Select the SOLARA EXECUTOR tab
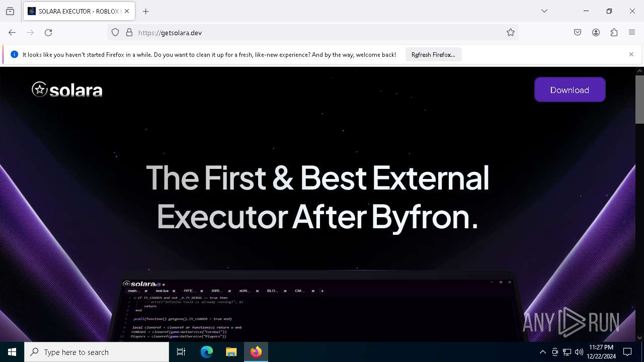Image resolution: width=644 pixels, height=362 pixels. pyautogui.click(x=79, y=11)
